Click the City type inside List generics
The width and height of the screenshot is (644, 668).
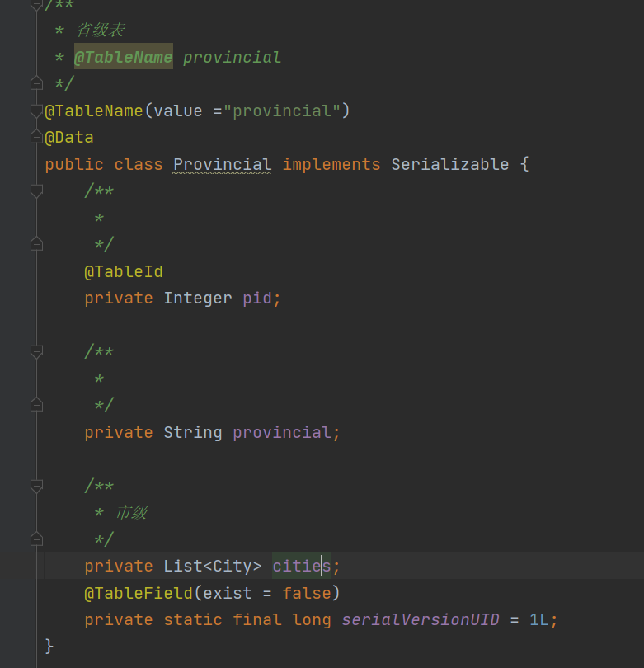point(232,567)
